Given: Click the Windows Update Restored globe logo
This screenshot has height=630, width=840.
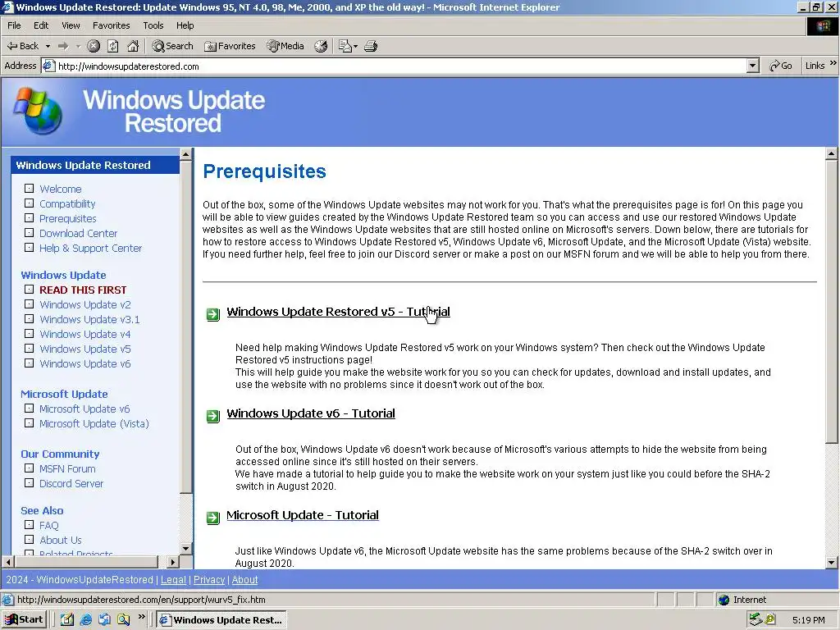Looking at the screenshot, I should click(38, 111).
